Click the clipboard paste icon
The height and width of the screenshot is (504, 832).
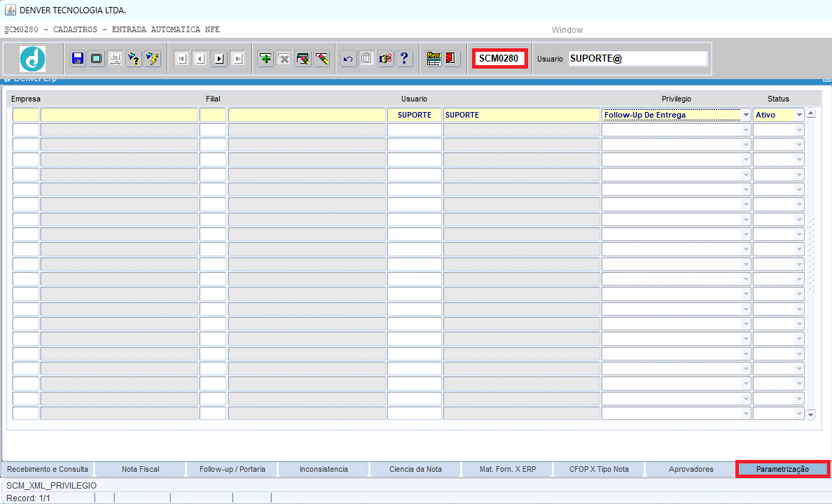(x=367, y=58)
